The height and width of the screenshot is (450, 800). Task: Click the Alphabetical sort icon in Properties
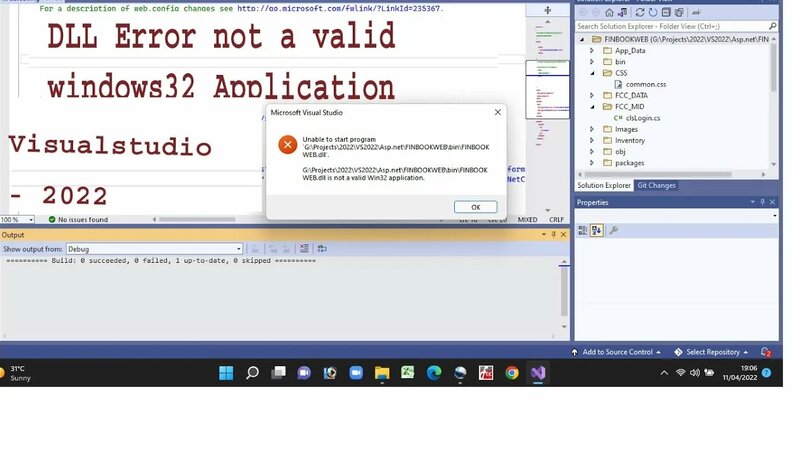596,231
